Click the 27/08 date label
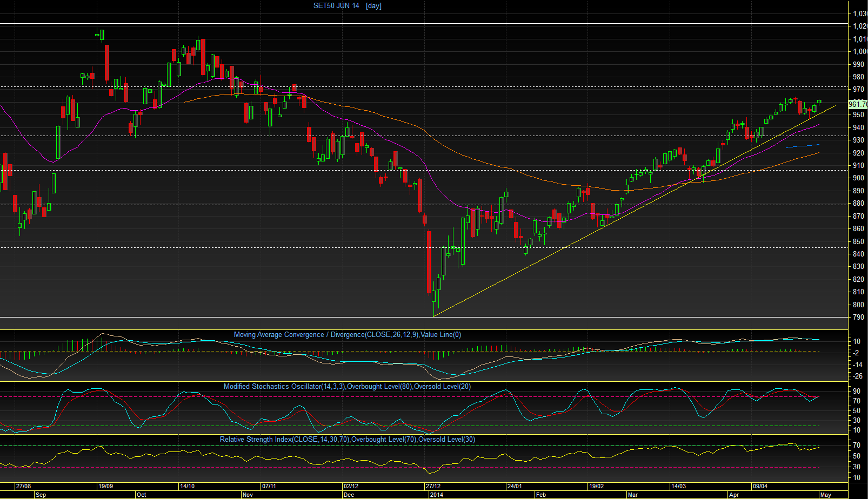This screenshot has height=499, width=868. click(x=23, y=486)
